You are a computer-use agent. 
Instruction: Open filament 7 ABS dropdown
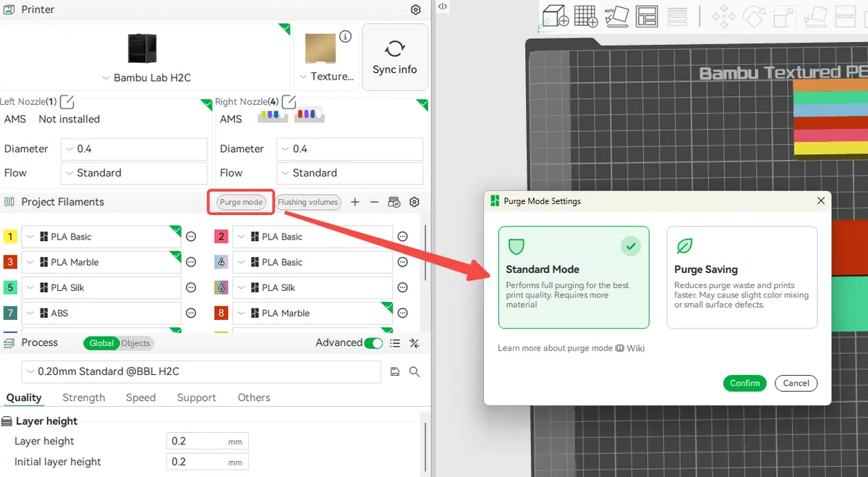(101, 313)
